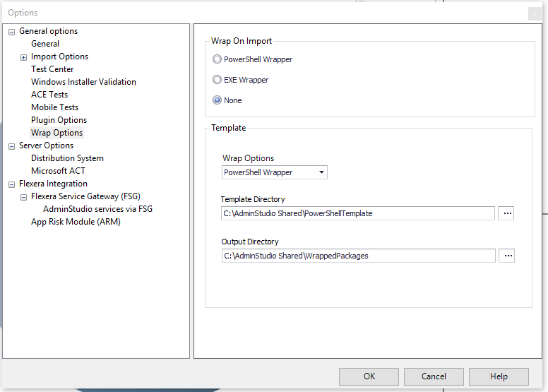Collapse the General options tree node

[x=11, y=32]
